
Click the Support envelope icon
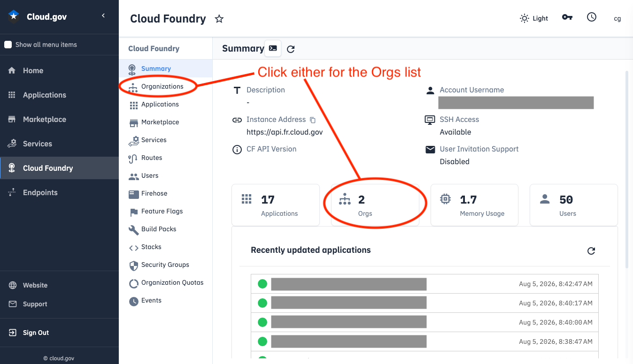point(13,304)
